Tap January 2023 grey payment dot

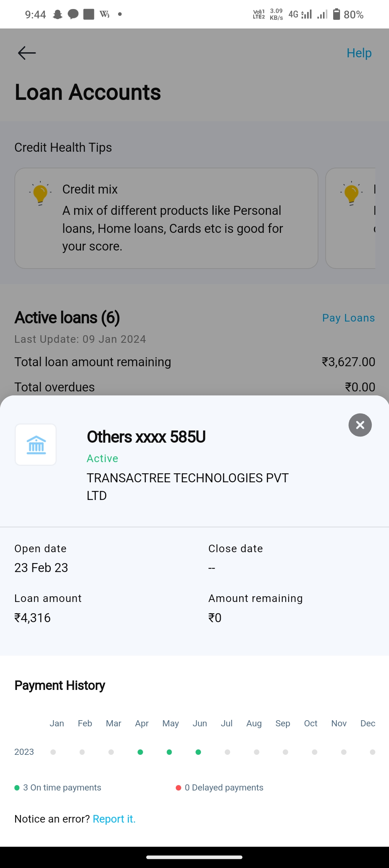click(53, 752)
